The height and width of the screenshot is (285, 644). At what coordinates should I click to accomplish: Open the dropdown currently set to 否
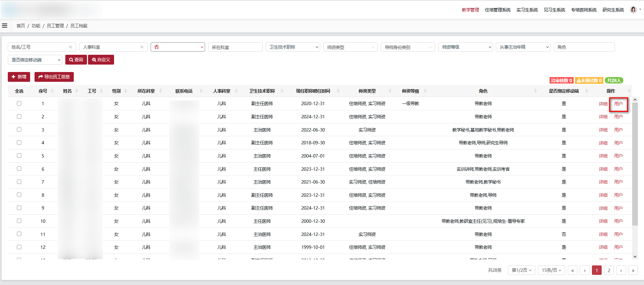click(x=178, y=47)
